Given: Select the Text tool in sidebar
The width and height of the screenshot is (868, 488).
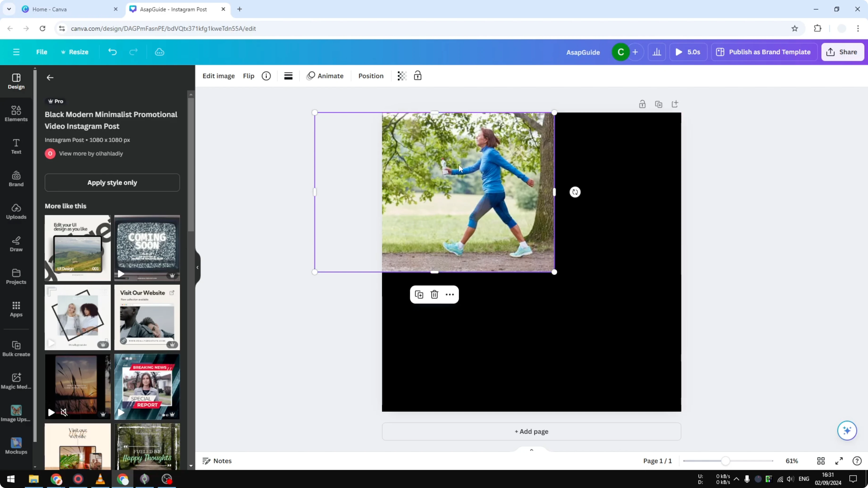Looking at the screenshot, I should tap(16, 146).
